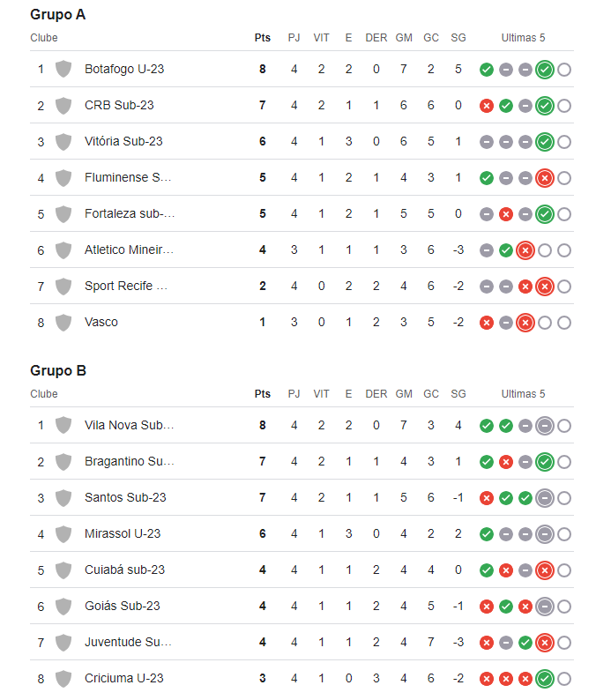Click Sport Recife's highlighted loss icon
This screenshot has height=700, width=596.
pyautogui.click(x=545, y=287)
